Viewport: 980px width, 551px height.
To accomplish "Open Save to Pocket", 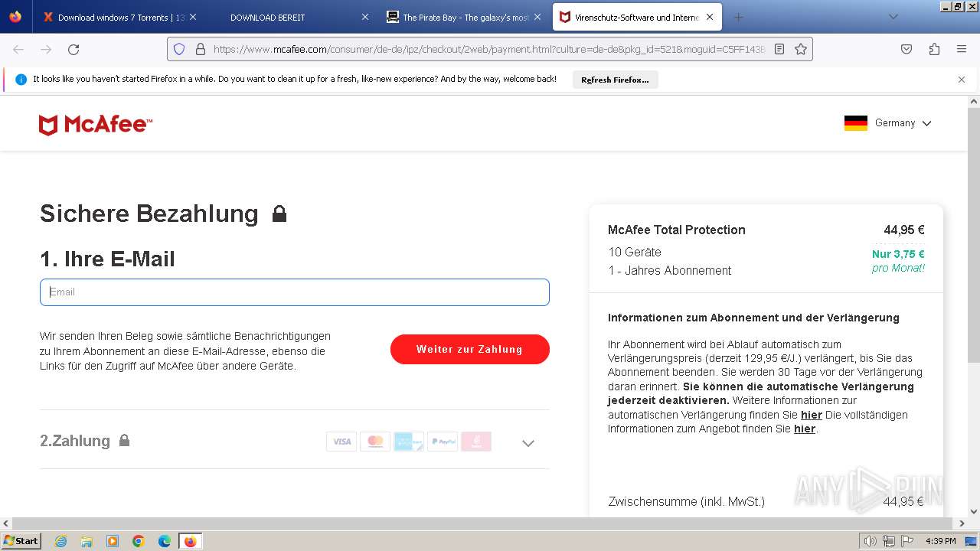I will click(906, 49).
